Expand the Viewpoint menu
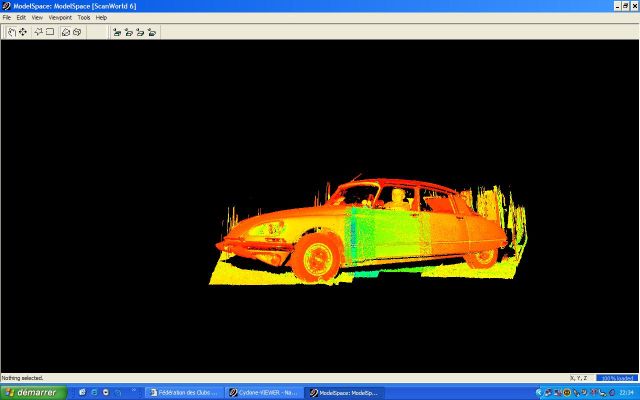The width and height of the screenshot is (640, 400). pos(60,18)
